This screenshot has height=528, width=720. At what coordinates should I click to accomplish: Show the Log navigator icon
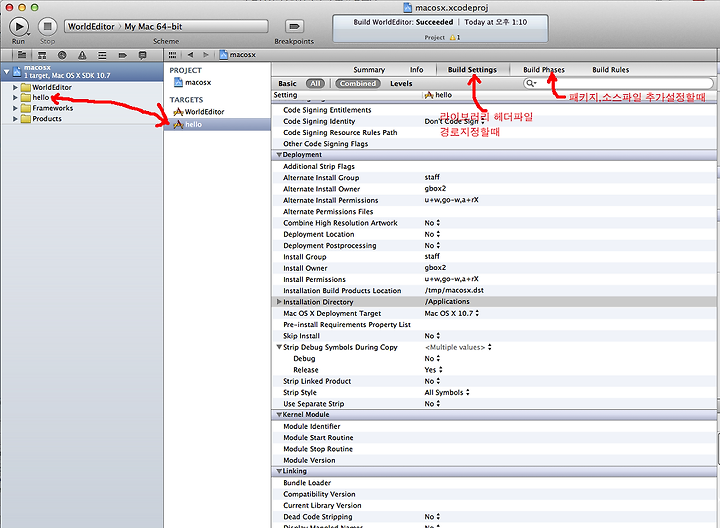point(142,55)
